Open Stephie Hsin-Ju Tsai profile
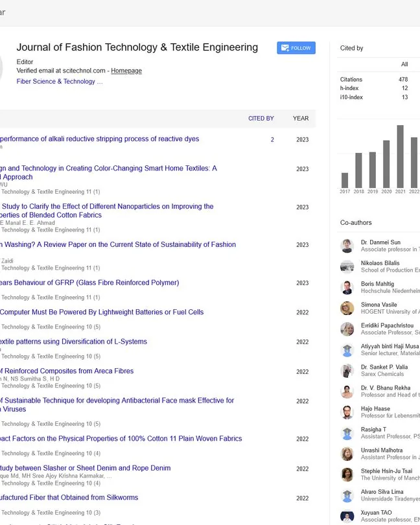This screenshot has height=525, width=420. click(386, 471)
